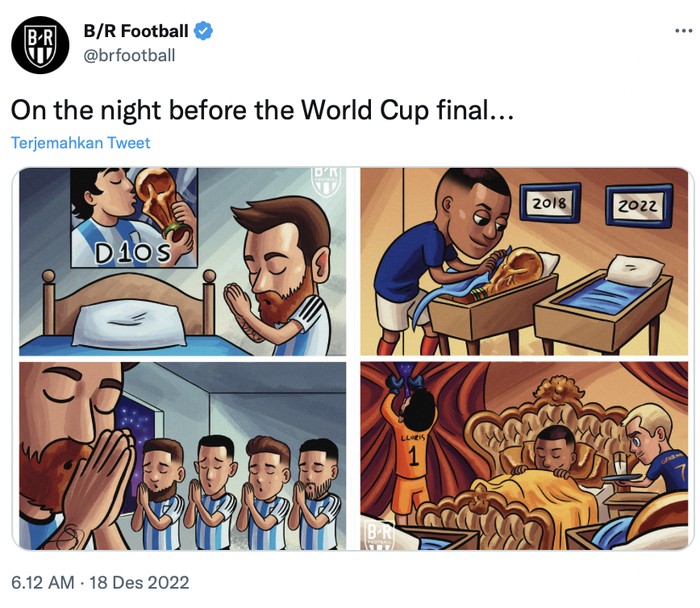Screen dimensions: 700x608
Task: Open the Mbappé trophy crib image
Action: coord(521,261)
